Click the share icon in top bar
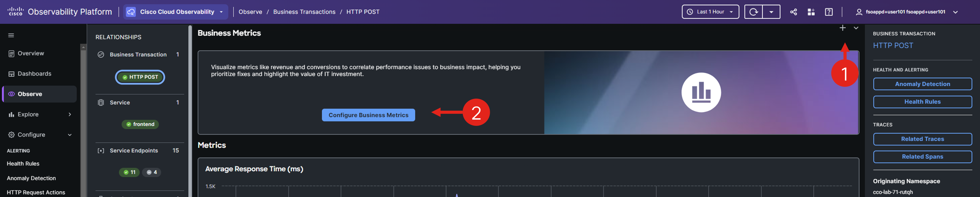The height and width of the screenshot is (197, 980). [x=793, y=12]
